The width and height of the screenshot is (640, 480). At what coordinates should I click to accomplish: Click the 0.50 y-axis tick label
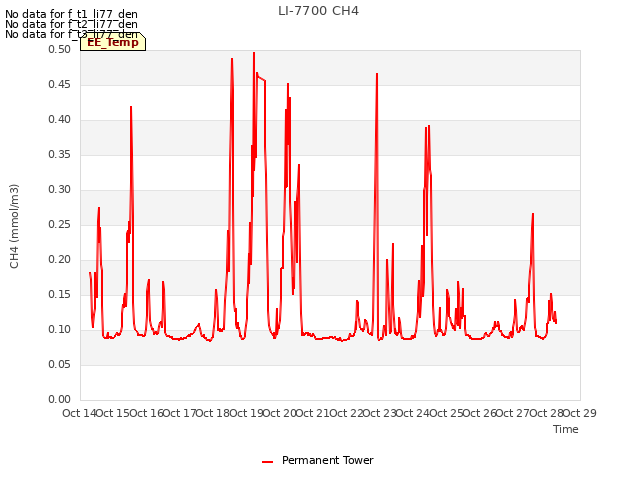[x=59, y=49]
